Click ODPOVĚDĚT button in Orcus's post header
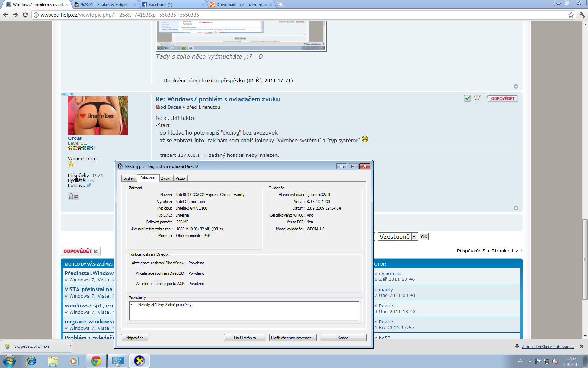588x368 pixels. click(503, 98)
